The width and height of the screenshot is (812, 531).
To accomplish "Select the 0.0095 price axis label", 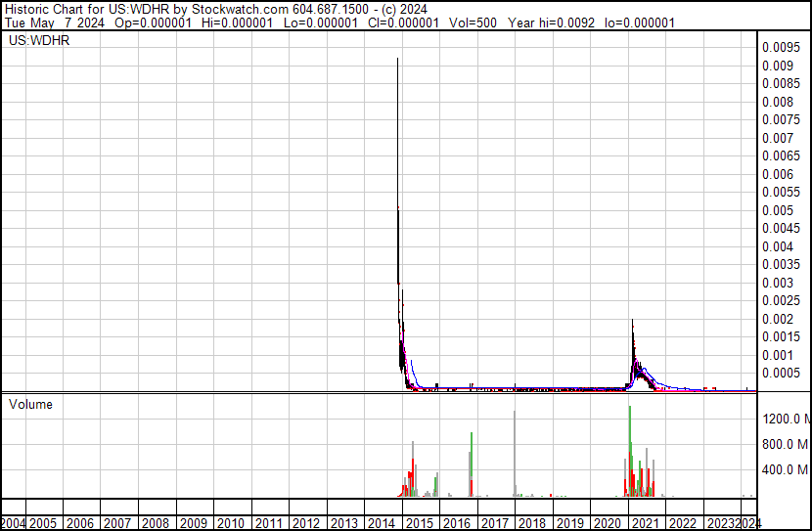I will pyautogui.click(x=781, y=48).
